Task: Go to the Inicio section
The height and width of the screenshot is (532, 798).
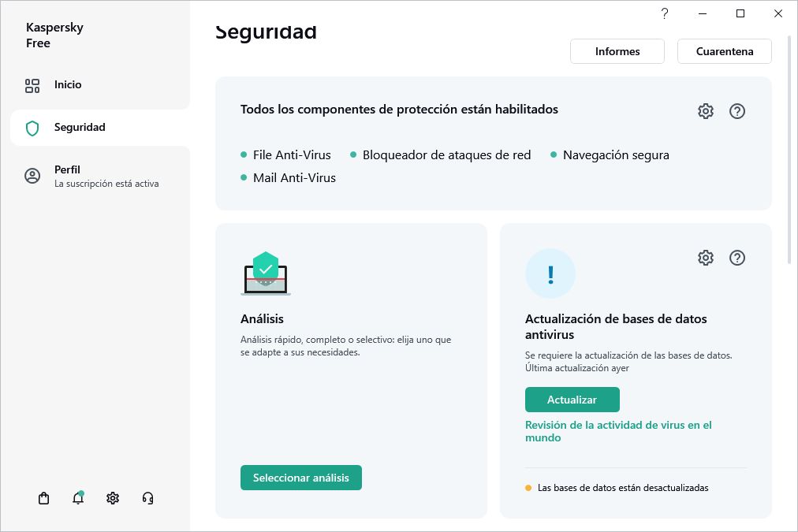Action: [68, 85]
